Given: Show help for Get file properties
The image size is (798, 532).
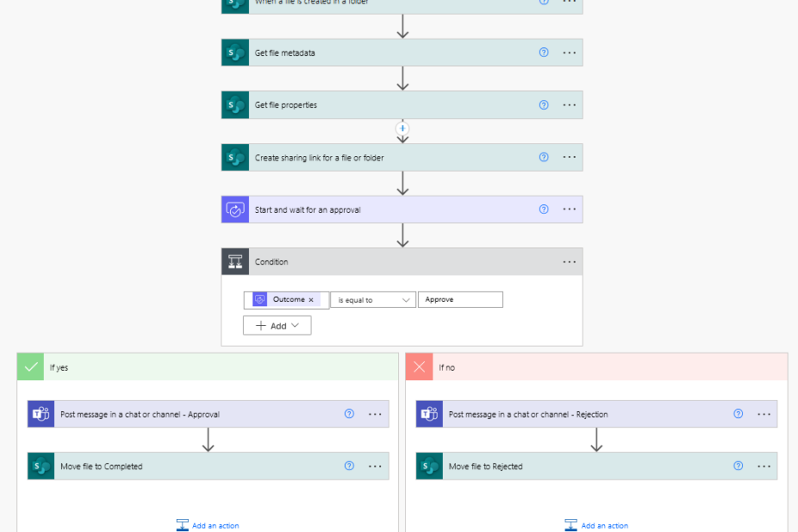Looking at the screenshot, I should pos(543,105).
